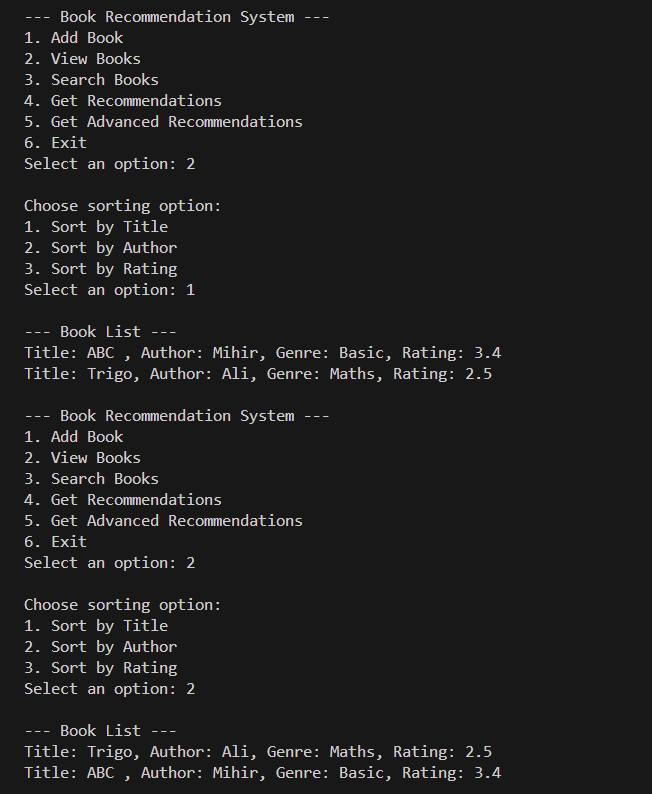Click "4. Get Recommendations" in the second menu
Screen dimensions: 652x794
(123, 500)
